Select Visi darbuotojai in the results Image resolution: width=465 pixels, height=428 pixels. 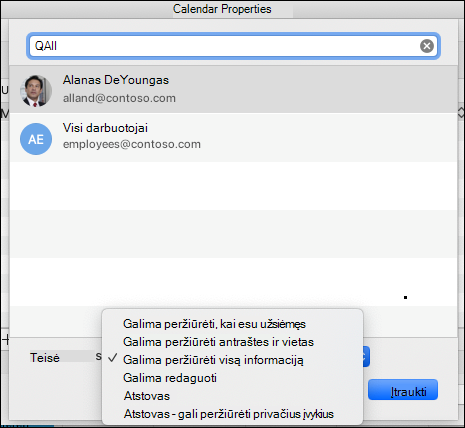[x=233, y=137]
